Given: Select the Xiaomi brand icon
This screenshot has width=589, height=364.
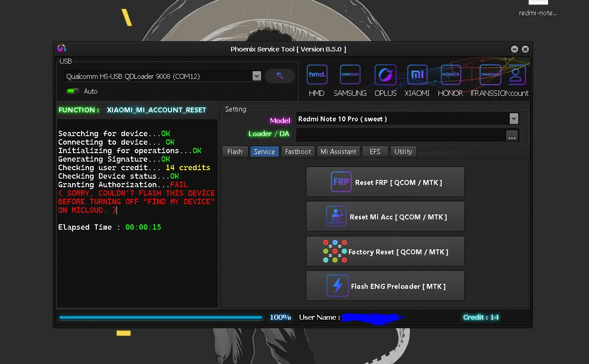Looking at the screenshot, I should point(417,75).
